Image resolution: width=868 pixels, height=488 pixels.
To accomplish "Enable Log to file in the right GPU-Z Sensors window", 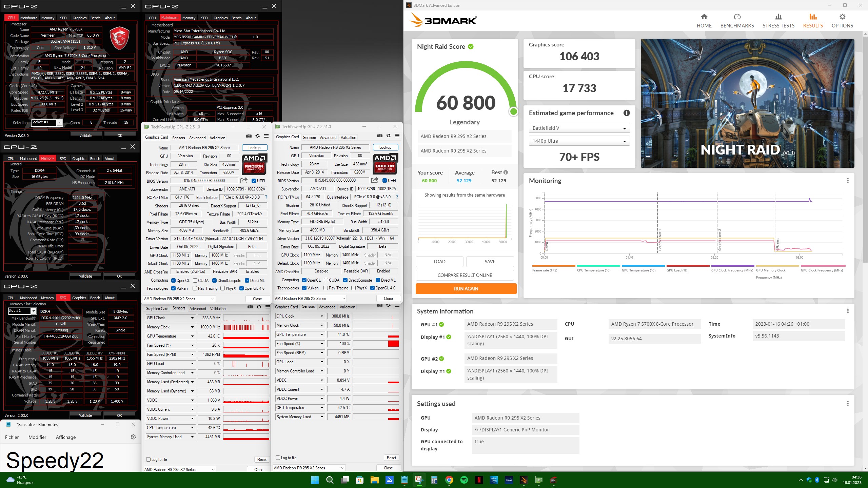I will click(278, 458).
